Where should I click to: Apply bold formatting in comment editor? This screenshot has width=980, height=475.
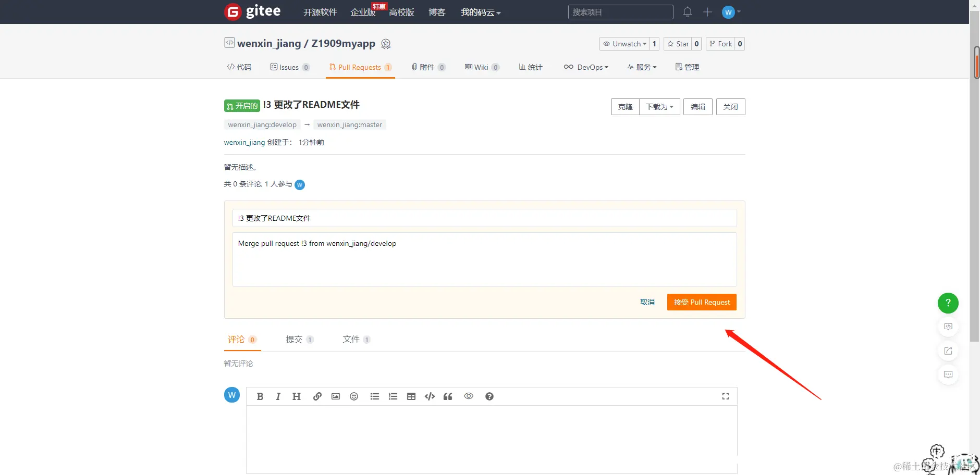[x=260, y=396]
